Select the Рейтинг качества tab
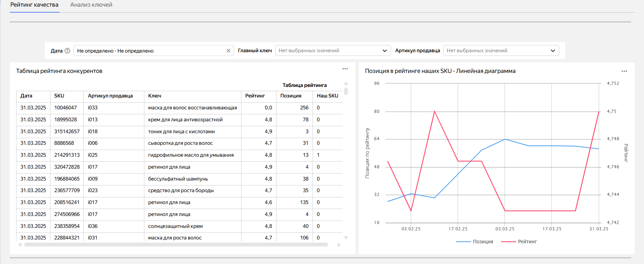This screenshot has width=644, height=264. pyautogui.click(x=34, y=5)
